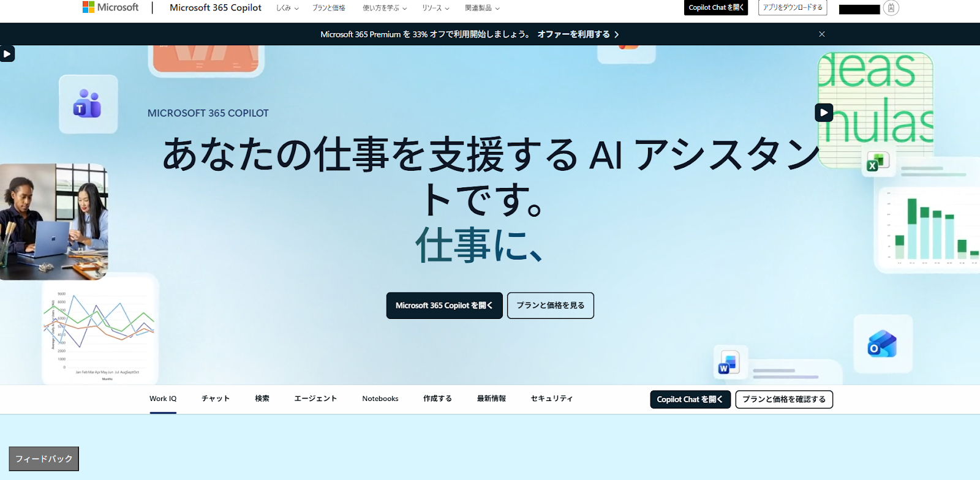Open the Notebooks tab

[x=380, y=399]
